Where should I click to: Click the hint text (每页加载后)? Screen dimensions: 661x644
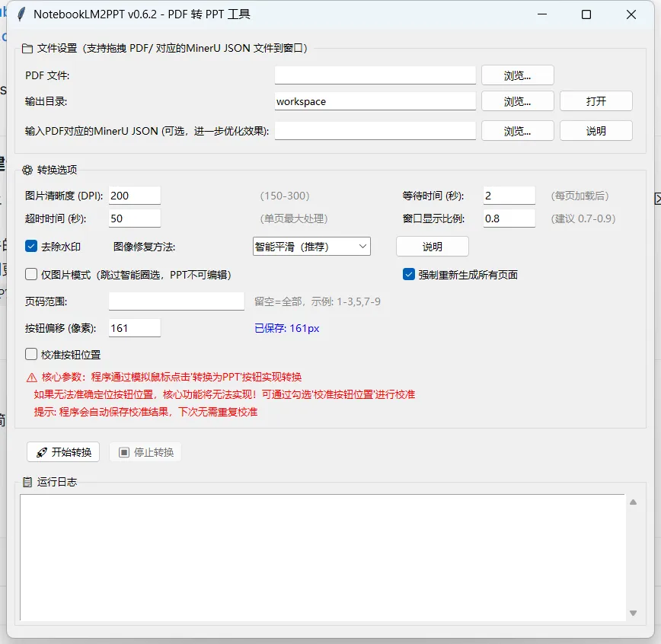point(580,196)
